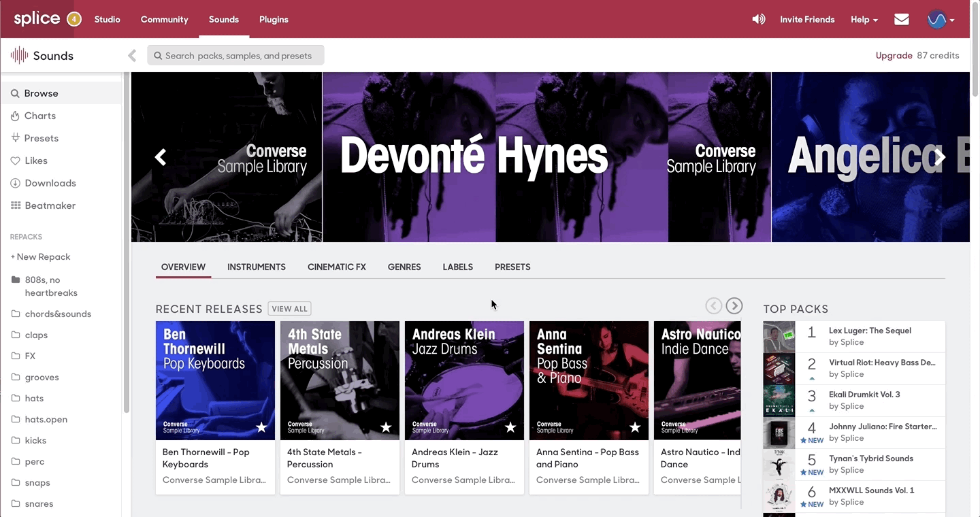Image resolution: width=980 pixels, height=517 pixels.
Task: Go to next recent releases page
Action: (x=734, y=306)
